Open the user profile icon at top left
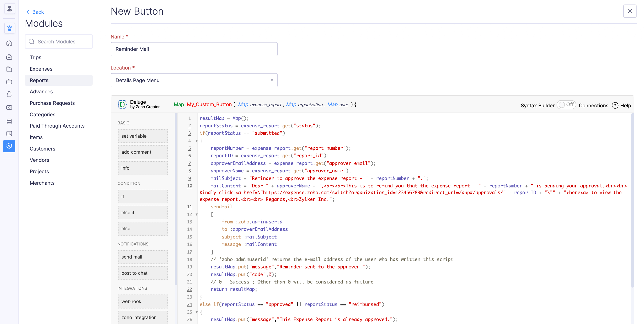This screenshot has height=324, width=644. (9, 9)
